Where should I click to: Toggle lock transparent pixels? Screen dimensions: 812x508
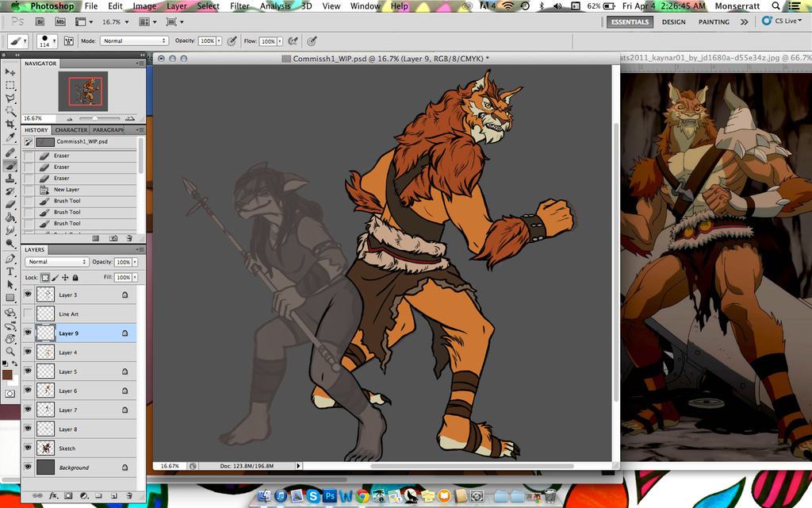coord(45,277)
